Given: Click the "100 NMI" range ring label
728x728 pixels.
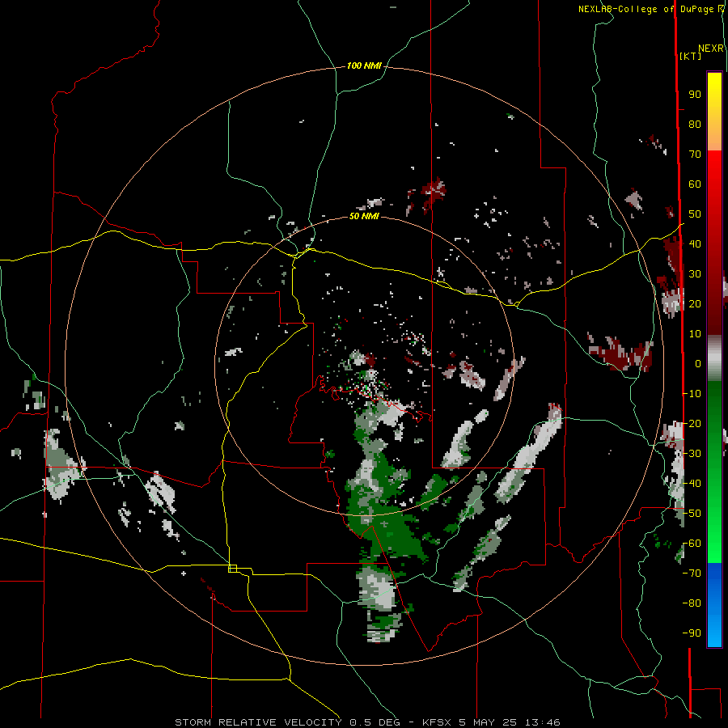Looking at the screenshot, I should pos(364,66).
